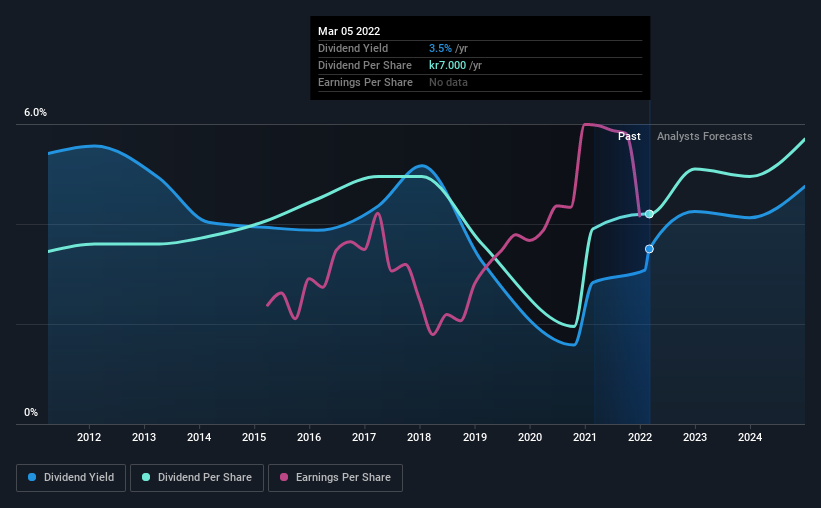The image size is (821, 508).
Task: Click the blue Dividend Yield legend dot
Action: click(32, 477)
